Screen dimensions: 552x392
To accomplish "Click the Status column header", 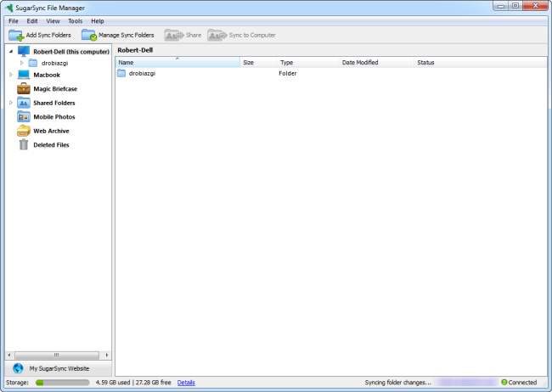I will 481,62.
